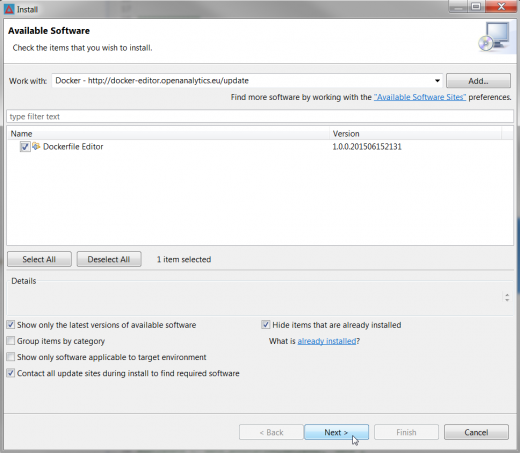Uncheck the Dockerfile Editor checkbox
Viewport: 520px width, 453px height.
pos(25,147)
